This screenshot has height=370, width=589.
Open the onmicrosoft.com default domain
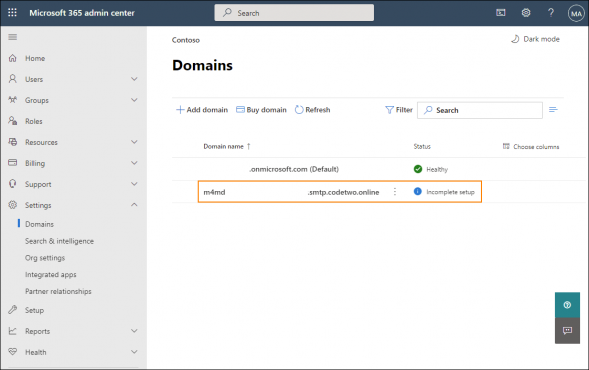294,169
